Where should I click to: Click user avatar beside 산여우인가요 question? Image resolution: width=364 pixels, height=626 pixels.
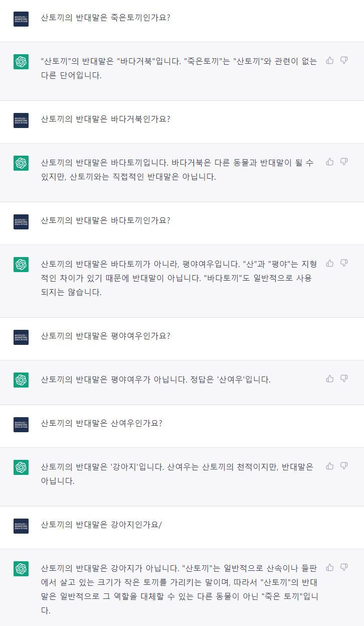pos(21,425)
